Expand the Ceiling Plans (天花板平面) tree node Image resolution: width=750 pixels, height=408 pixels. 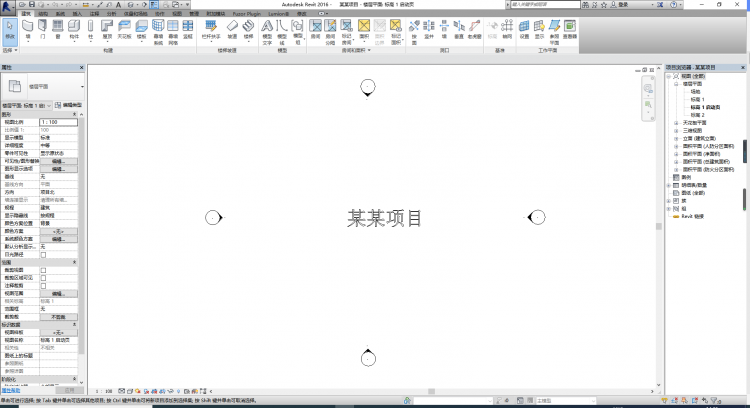coord(676,123)
